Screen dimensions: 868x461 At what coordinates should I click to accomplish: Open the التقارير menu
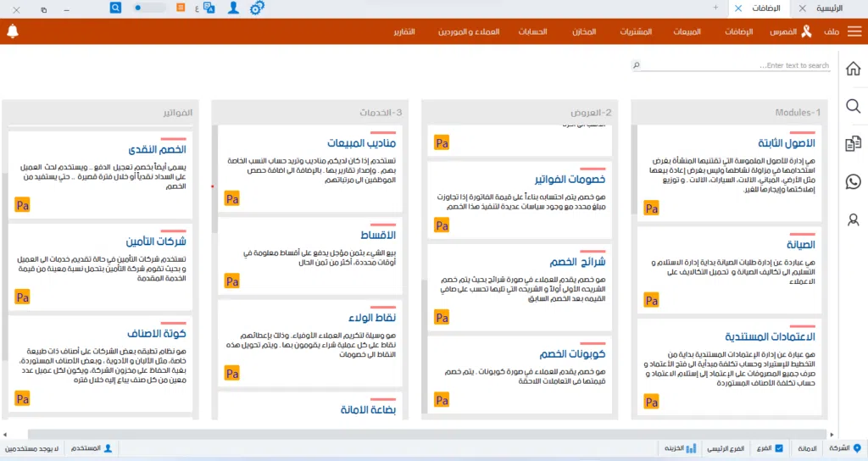pos(403,31)
